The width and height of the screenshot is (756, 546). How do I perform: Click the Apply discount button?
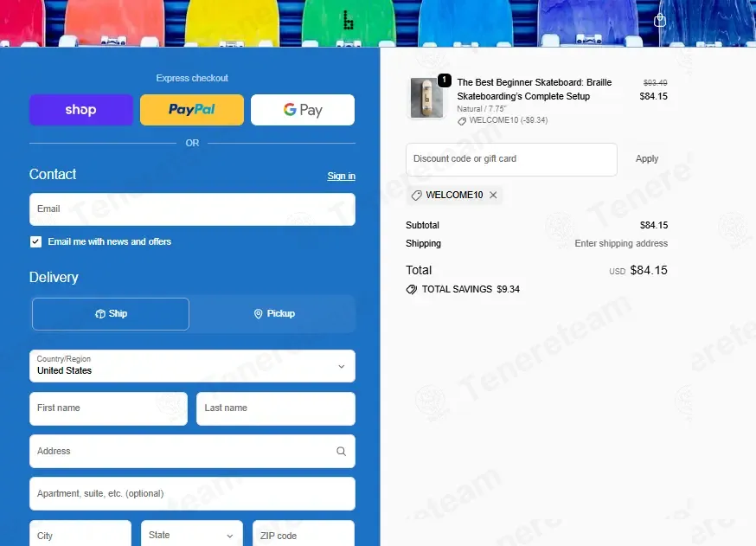646,159
